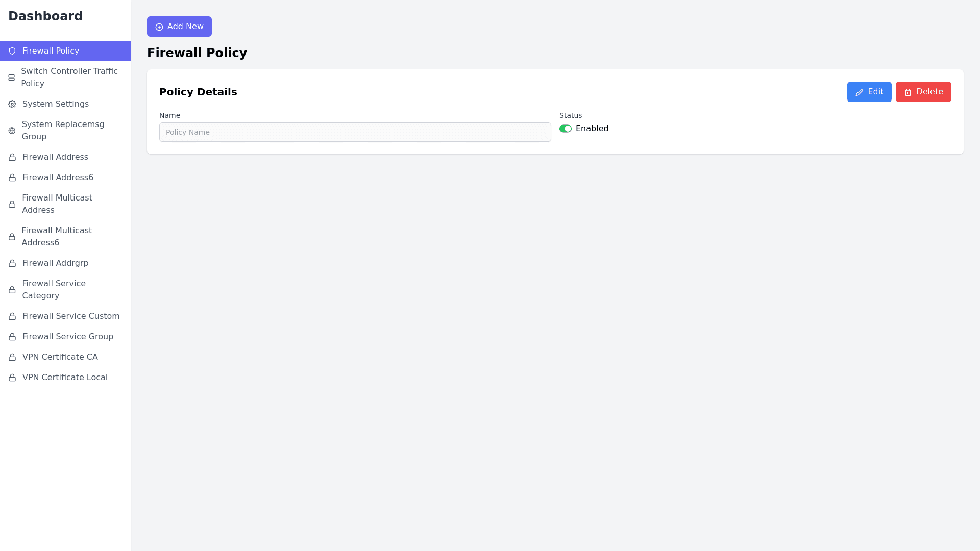Screen dimensions: 980x551
Task: Click the red Delete button
Action: pyautogui.click(x=923, y=92)
